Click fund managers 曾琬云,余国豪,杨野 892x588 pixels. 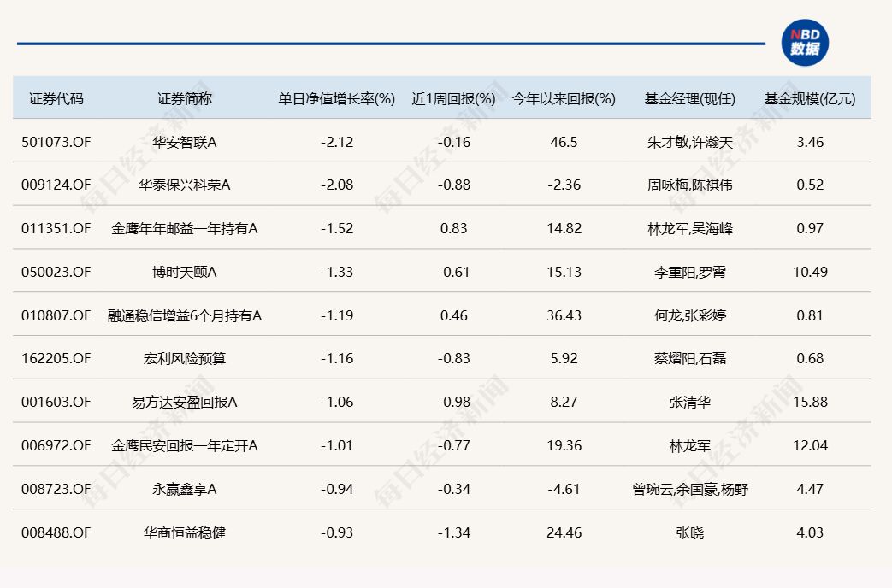point(690,489)
